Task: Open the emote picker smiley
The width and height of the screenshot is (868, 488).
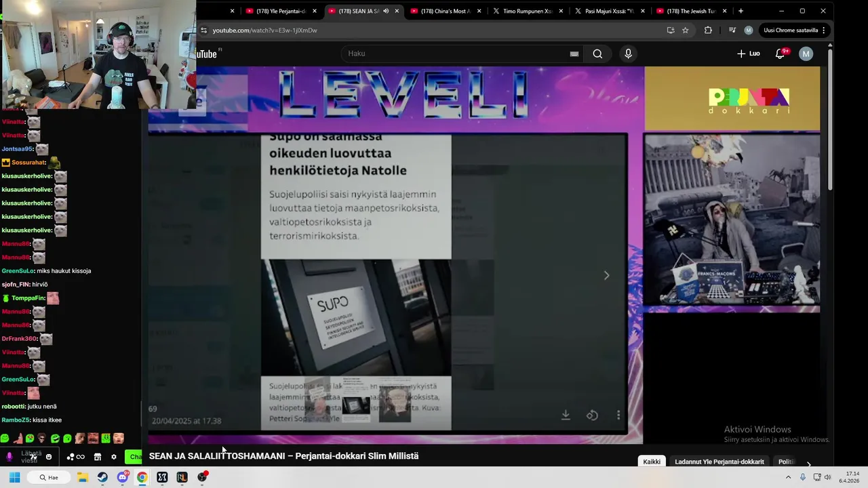Action: point(49,457)
